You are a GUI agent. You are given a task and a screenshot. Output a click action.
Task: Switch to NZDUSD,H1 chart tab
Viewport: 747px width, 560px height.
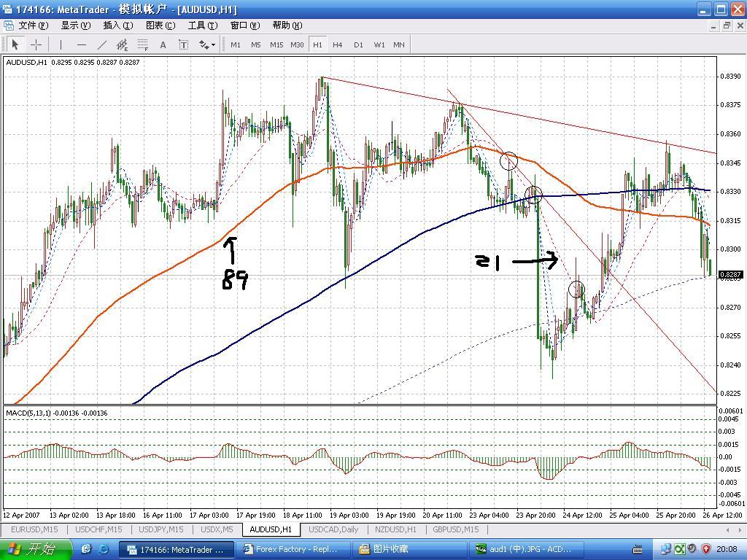pyautogui.click(x=395, y=529)
